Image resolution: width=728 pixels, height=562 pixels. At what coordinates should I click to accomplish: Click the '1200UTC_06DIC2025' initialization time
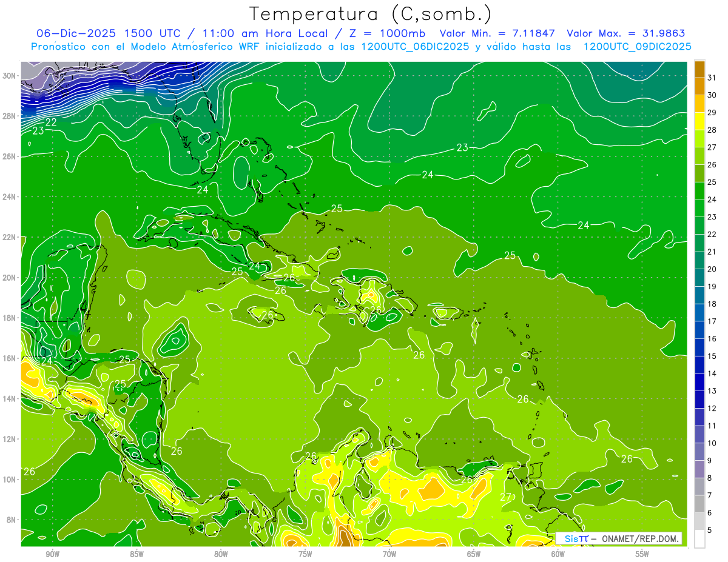[x=415, y=47]
